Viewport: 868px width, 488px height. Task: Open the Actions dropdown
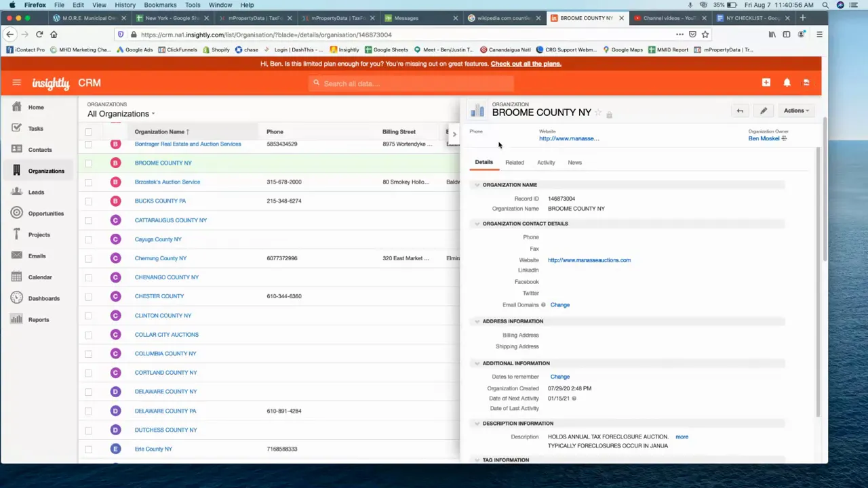pyautogui.click(x=796, y=110)
